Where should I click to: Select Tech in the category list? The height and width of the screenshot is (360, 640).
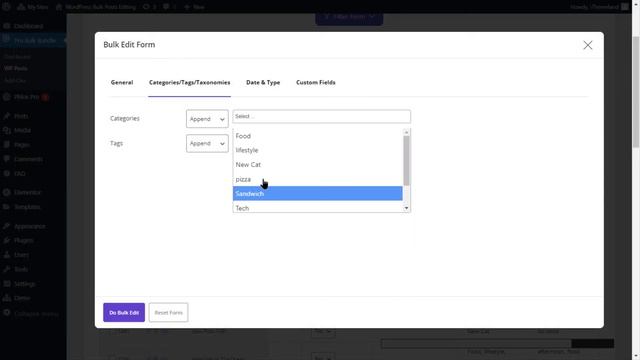(x=318, y=208)
